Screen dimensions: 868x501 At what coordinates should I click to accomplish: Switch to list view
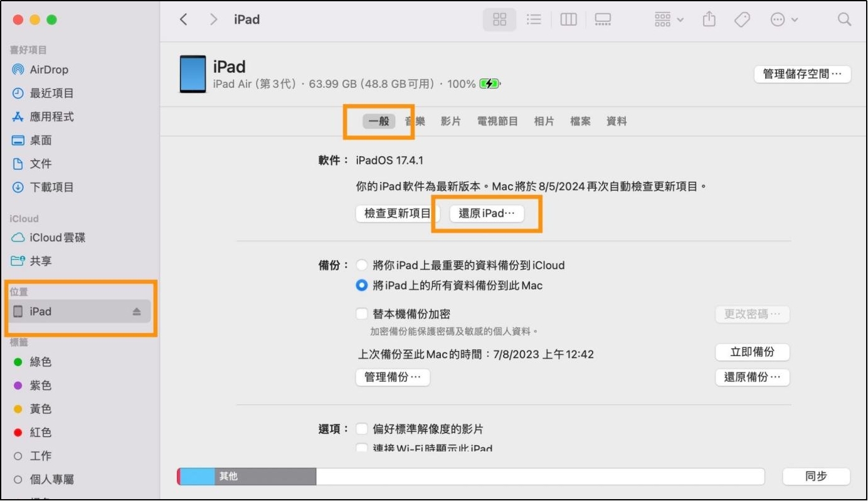tap(534, 19)
